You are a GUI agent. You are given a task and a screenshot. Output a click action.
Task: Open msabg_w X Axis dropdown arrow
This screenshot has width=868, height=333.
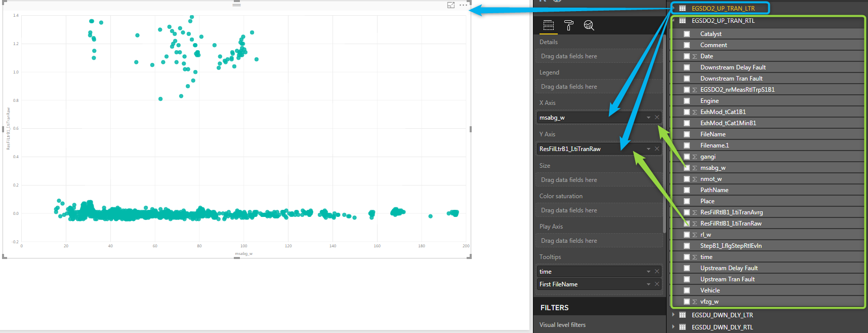coord(648,118)
